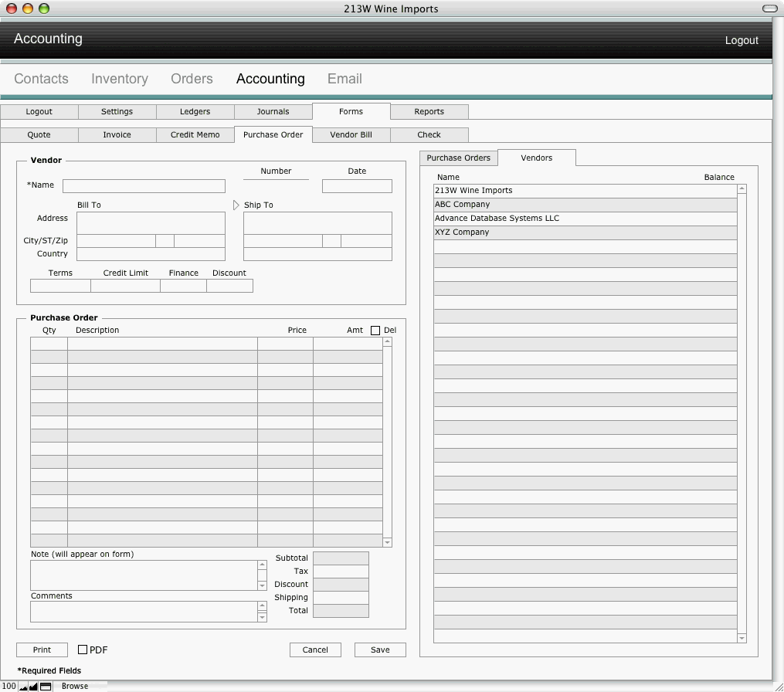Click the Cancel button
This screenshot has height=692, width=784.
tap(315, 650)
